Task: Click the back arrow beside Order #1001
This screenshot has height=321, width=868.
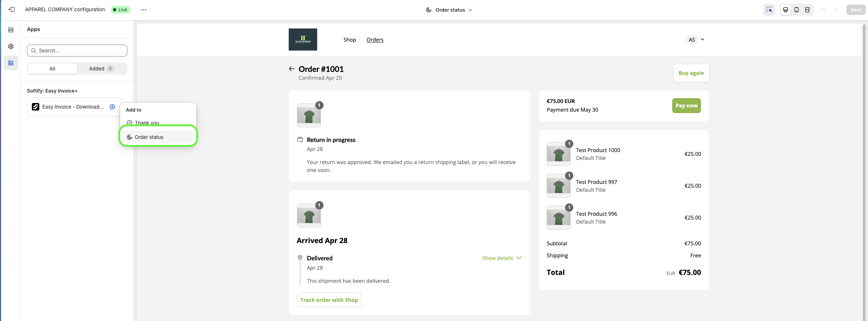Action: click(x=292, y=69)
